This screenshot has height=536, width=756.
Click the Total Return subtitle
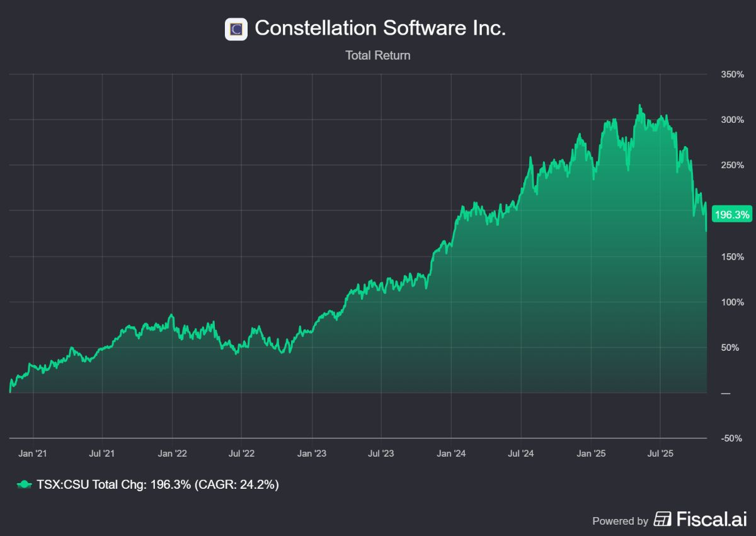[x=378, y=55]
